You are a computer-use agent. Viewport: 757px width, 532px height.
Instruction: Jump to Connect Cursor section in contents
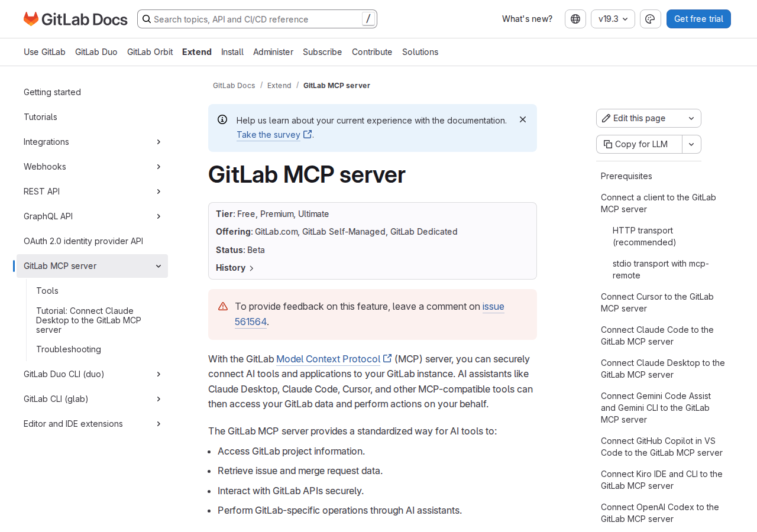657,303
